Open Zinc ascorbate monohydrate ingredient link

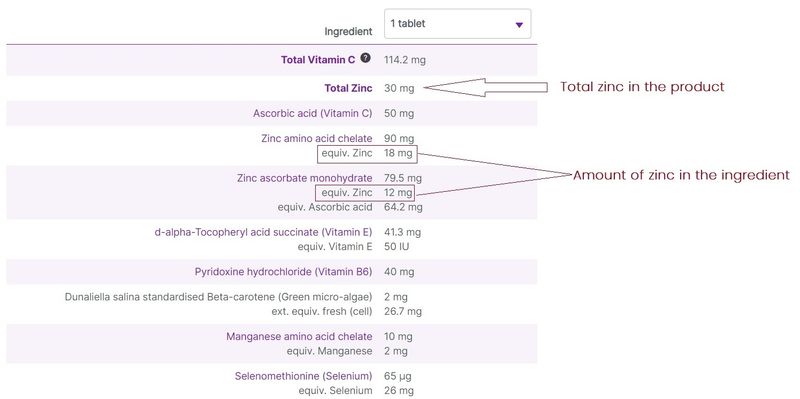pyautogui.click(x=305, y=178)
